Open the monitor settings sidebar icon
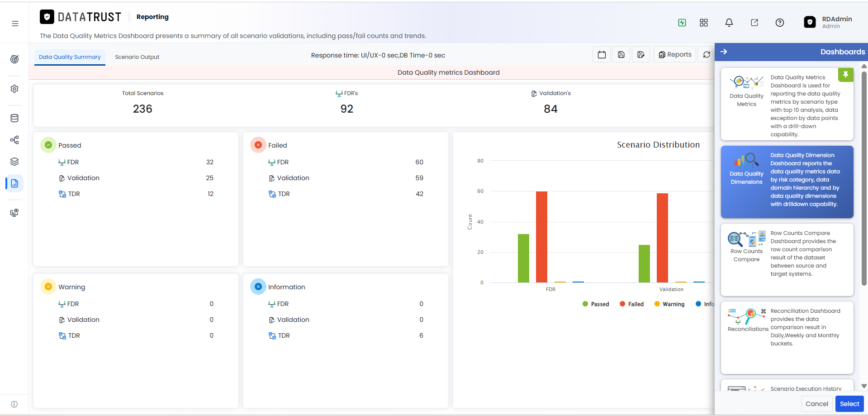Viewport: 868px width, 416px height. click(14, 213)
